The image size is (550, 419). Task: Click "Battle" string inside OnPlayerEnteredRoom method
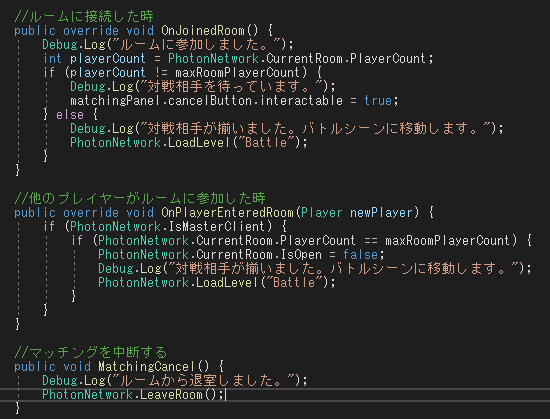pyautogui.click(x=294, y=283)
